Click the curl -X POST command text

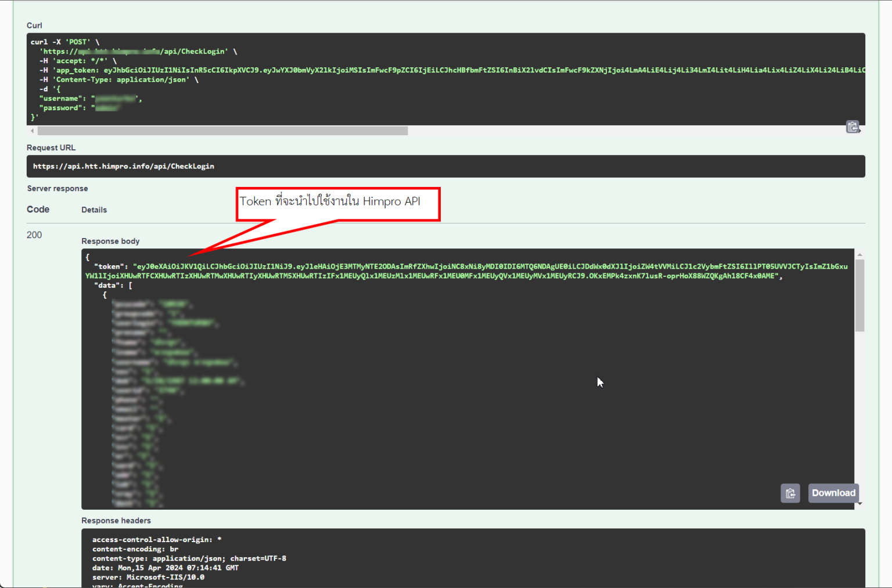(58, 41)
